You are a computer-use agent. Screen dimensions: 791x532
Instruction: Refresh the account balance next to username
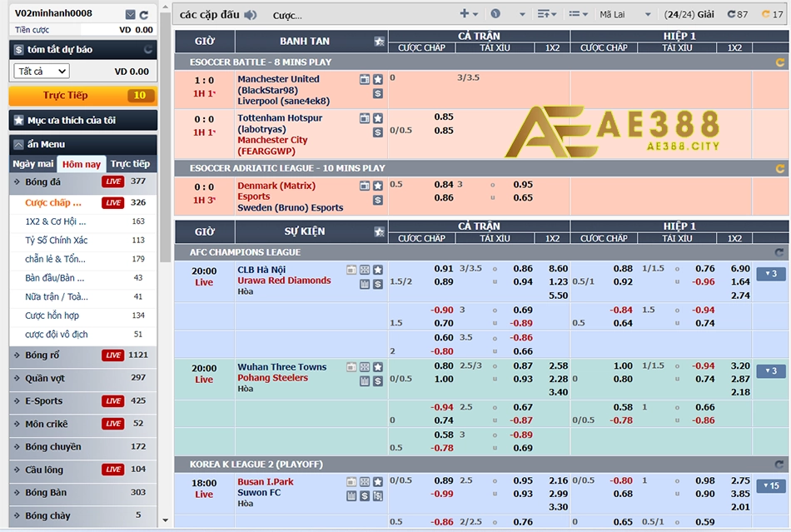(144, 15)
